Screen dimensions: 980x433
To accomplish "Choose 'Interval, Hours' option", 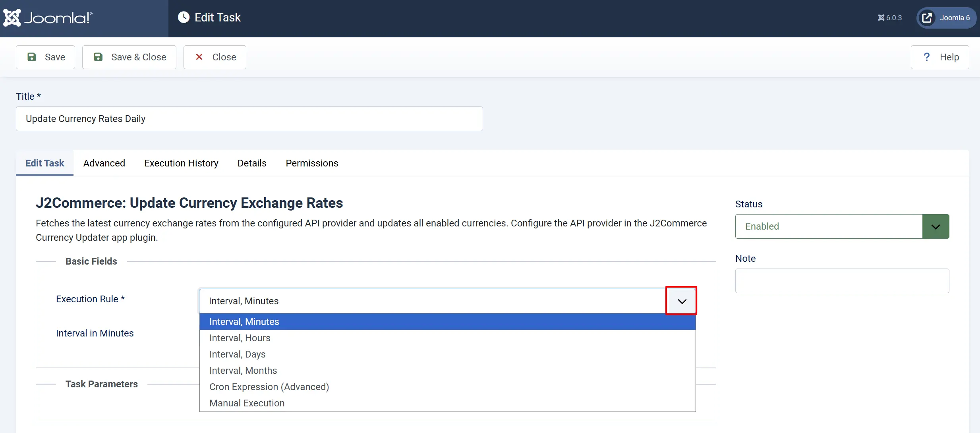I will pos(448,338).
